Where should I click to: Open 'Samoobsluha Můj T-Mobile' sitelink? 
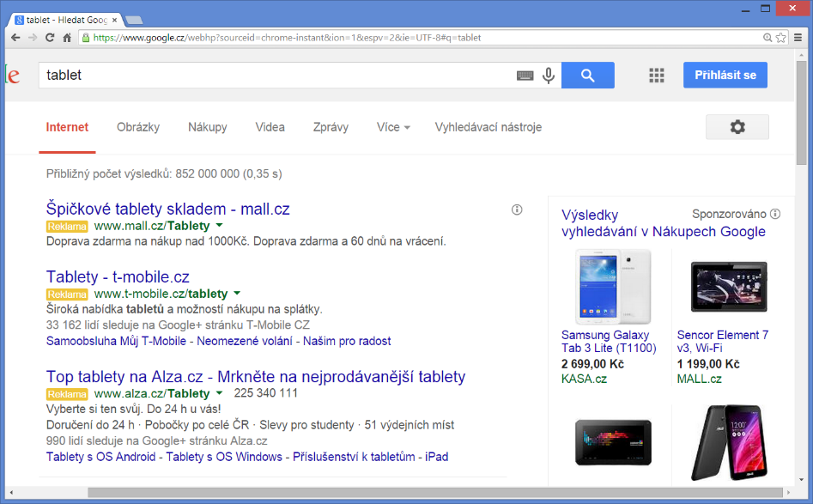(116, 341)
